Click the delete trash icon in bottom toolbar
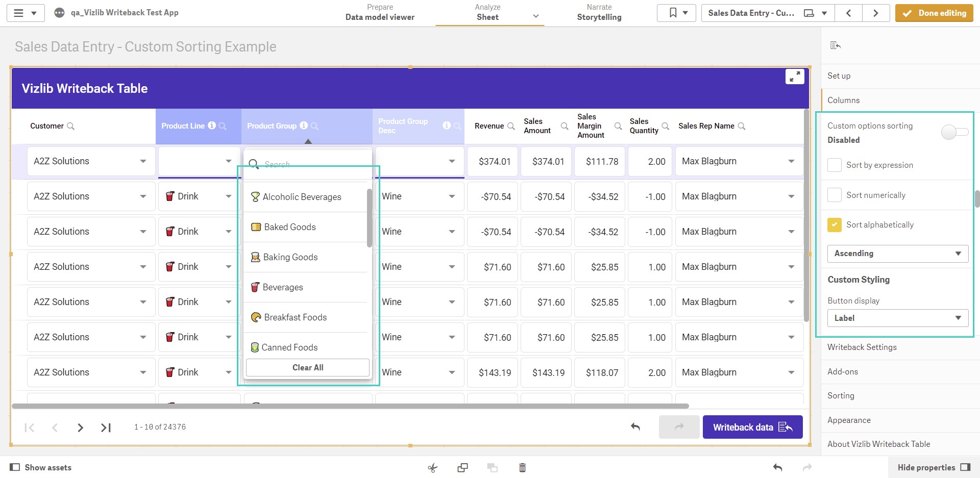This screenshot has width=980, height=478. [x=522, y=467]
